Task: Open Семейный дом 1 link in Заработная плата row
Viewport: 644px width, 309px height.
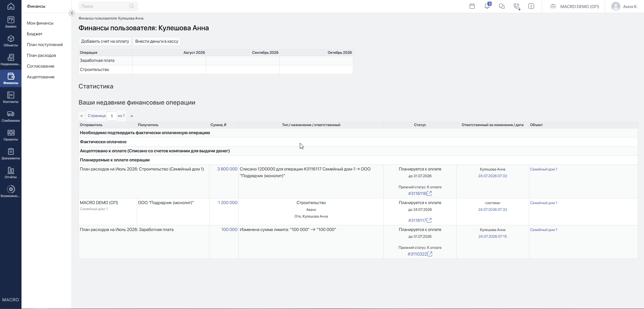Action: click(x=544, y=230)
